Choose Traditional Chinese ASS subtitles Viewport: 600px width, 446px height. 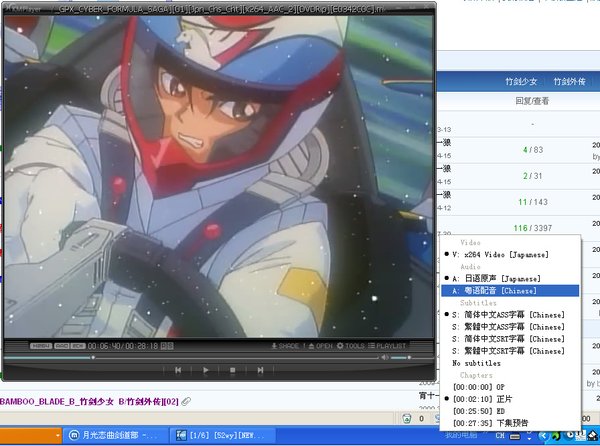(x=510, y=327)
